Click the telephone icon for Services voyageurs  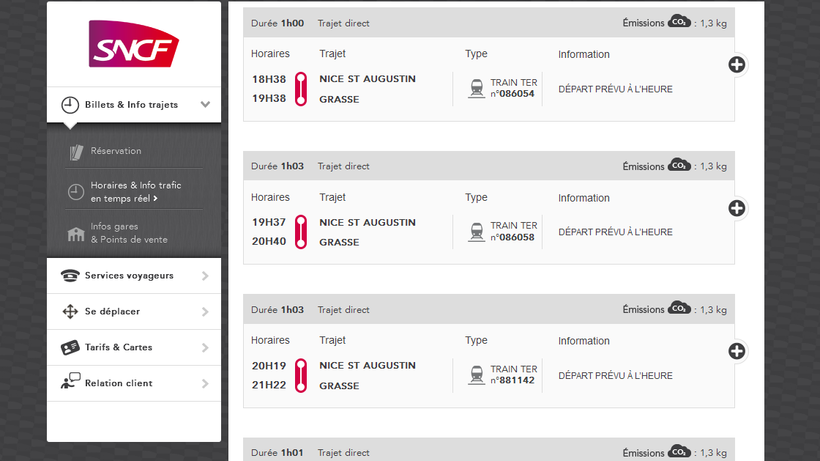[70, 276]
